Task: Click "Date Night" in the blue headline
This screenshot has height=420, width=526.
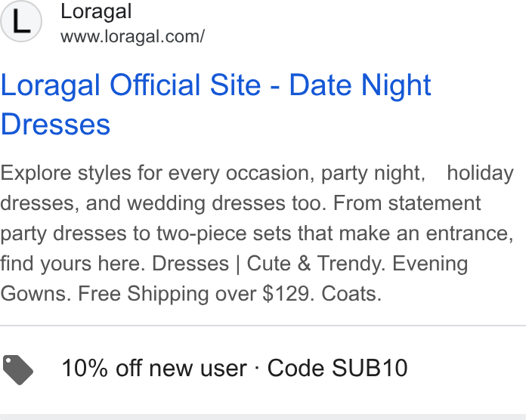Action: pyautogui.click(x=360, y=85)
